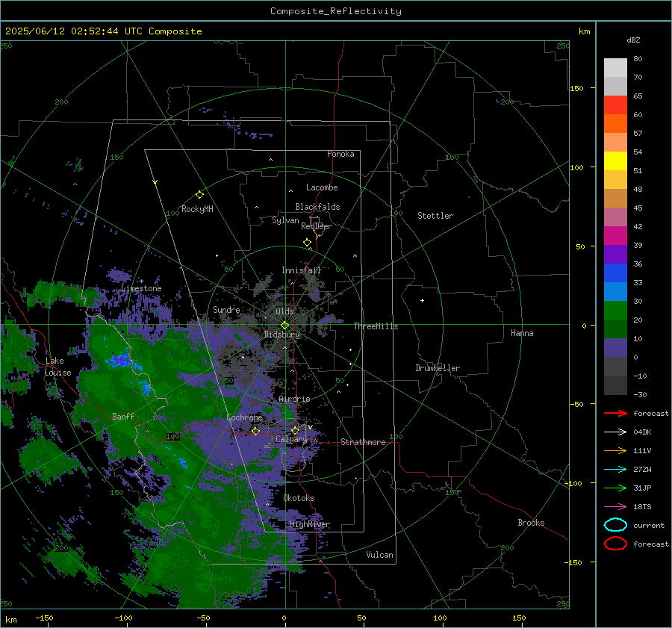Screen dimensions: 672x628
Task: Click the -150 tick on bottom axis
Action: [44, 618]
